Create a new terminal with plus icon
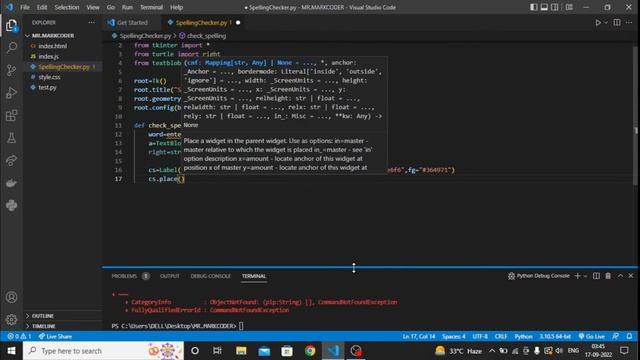This screenshot has height=360, width=640. (577, 276)
